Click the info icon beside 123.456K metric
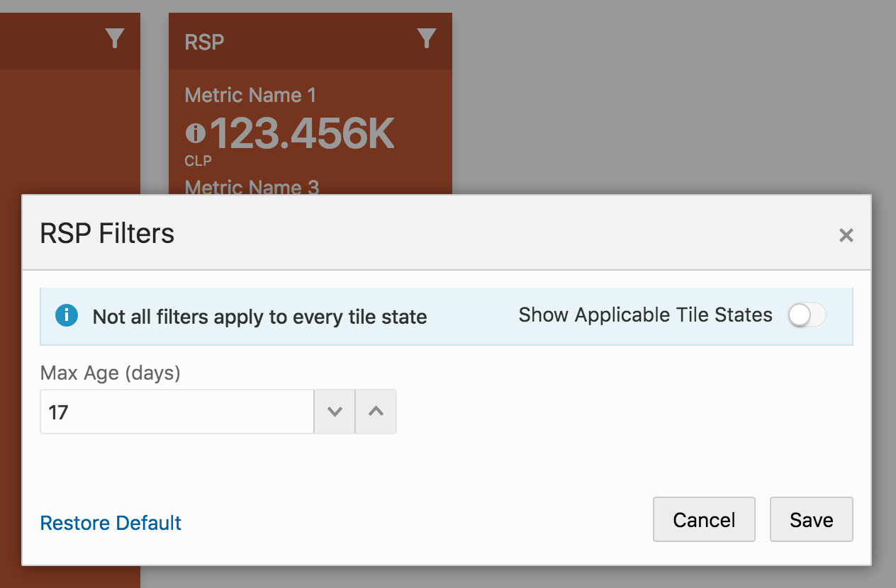896x588 pixels. (x=195, y=132)
